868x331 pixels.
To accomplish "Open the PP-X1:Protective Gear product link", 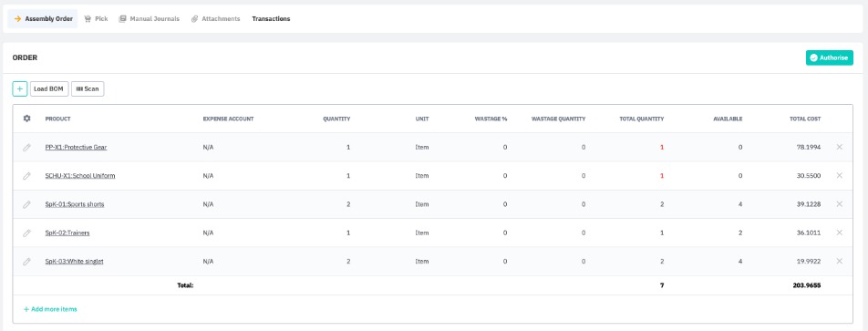I will pos(76,147).
